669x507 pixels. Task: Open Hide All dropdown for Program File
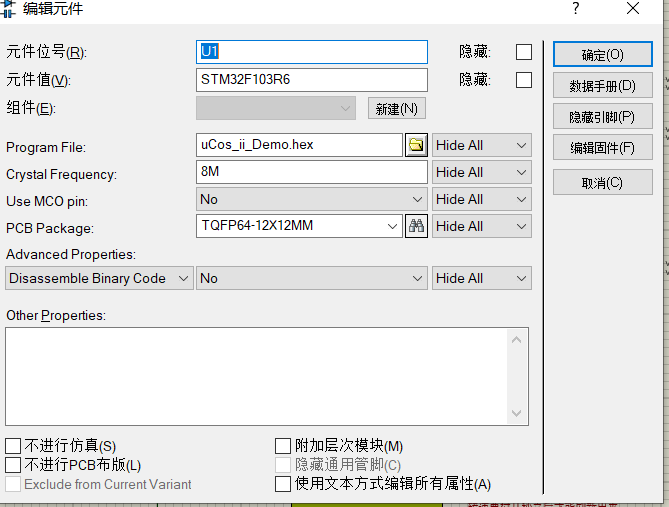tap(480, 145)
